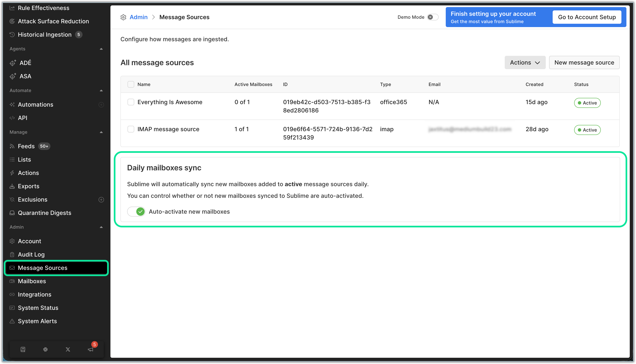636x364 pixels.
Task: Collapse the Manage sidebar section
Action: 101,132
